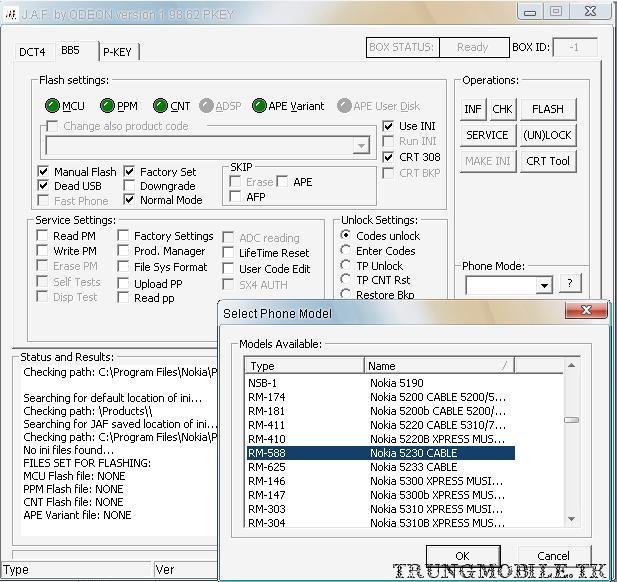Enable the SKIP APE checkbox
Screen dimensions: 617x582
(x=282, y=182)
